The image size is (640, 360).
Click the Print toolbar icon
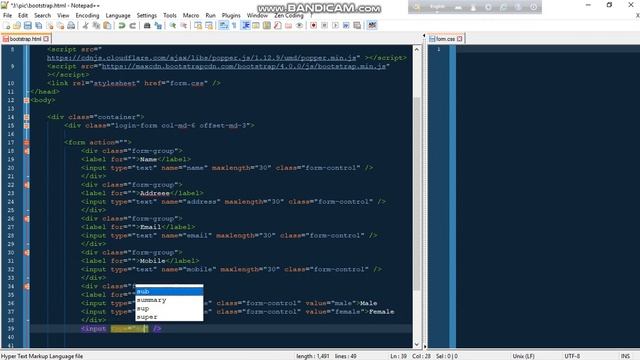[71, 25]
